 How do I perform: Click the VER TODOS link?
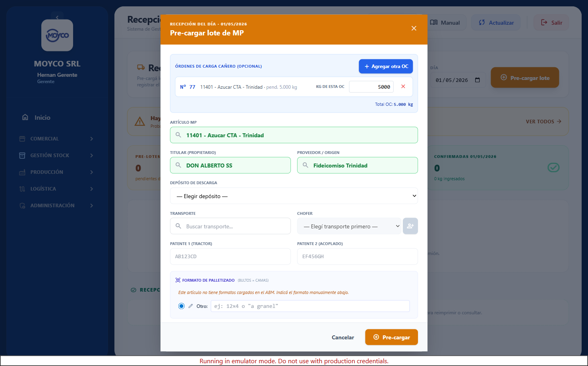point(544,121)
